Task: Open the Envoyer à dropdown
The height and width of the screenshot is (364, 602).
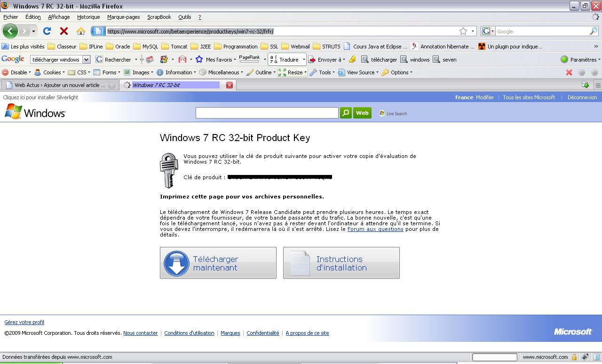Action: (327, 60)
